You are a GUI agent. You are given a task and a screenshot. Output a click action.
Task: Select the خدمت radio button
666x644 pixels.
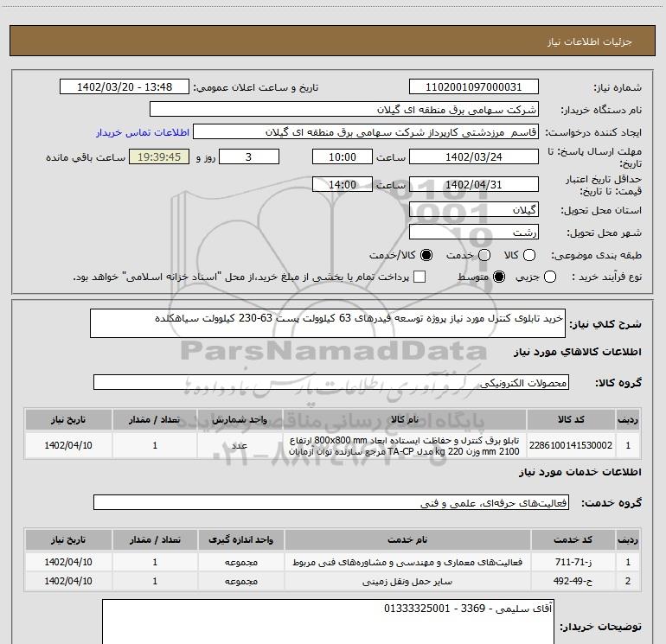pos(484,255)
